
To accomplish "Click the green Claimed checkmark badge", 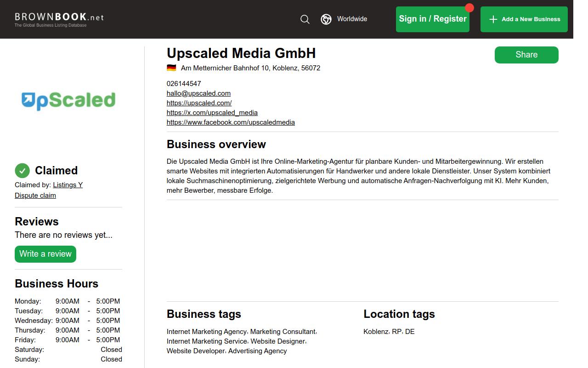I will (22, 171).
